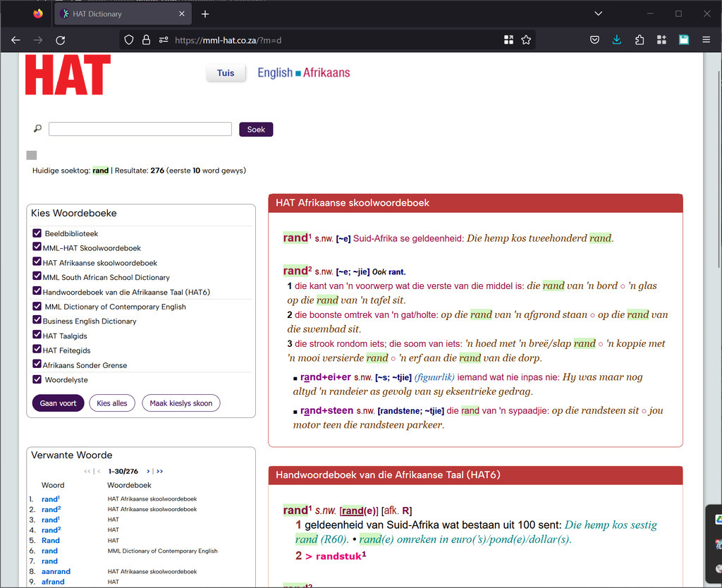Viewport: 722px width, 588px height.
Task: Click the Tuis home button
Action: (x=226, y=73)
